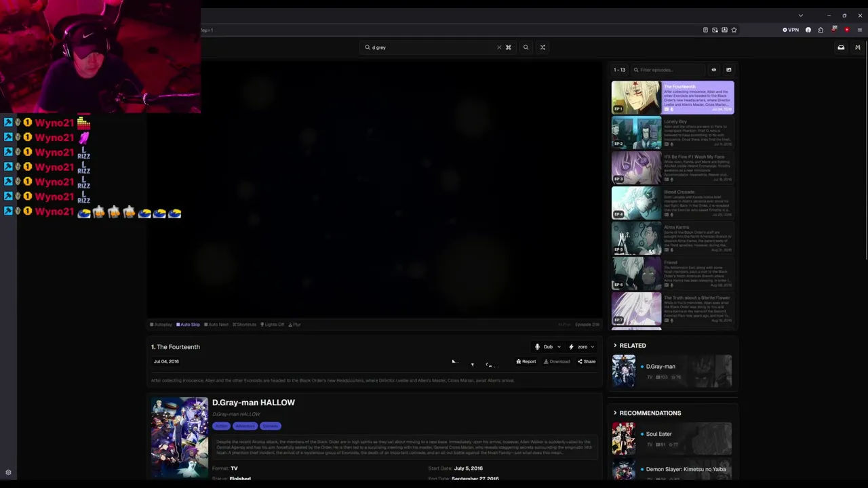Open the keyboard command shortcut icon in search bar
This screenshot has width=868, height=488.
pos(508,47)
